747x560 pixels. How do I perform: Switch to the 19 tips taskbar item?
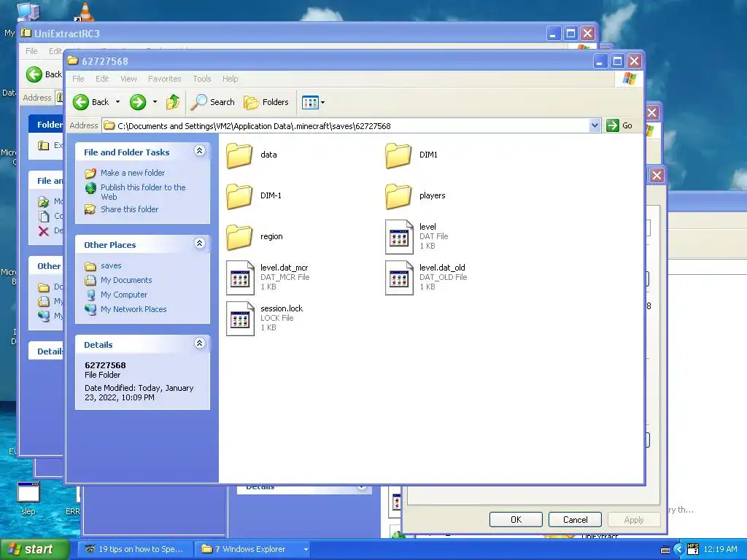click(x=135, y=549)
